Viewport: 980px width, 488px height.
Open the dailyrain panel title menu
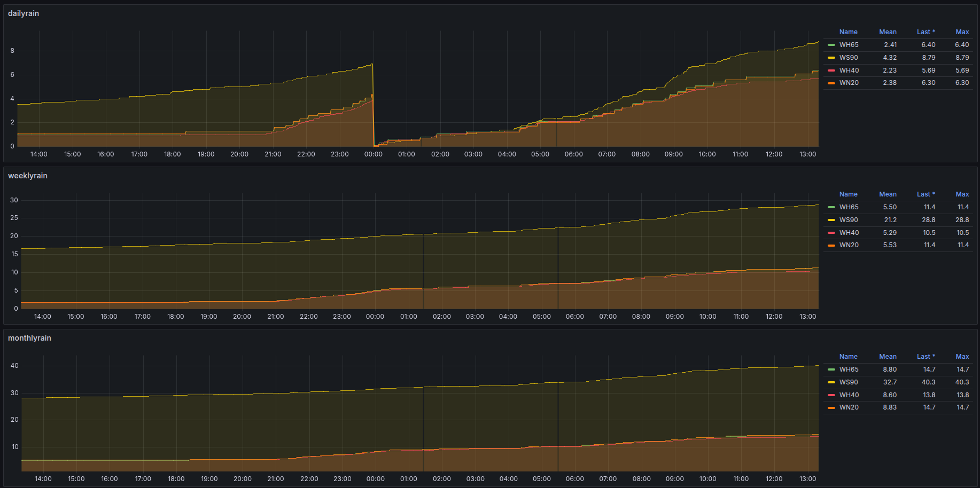point(24,13)
